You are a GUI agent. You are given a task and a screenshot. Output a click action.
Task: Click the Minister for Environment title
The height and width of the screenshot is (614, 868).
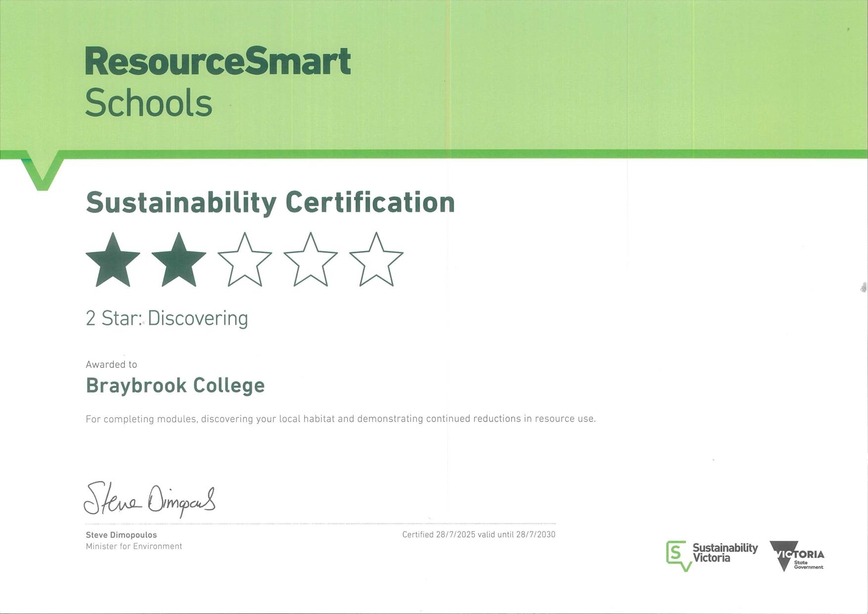[134, 546]
